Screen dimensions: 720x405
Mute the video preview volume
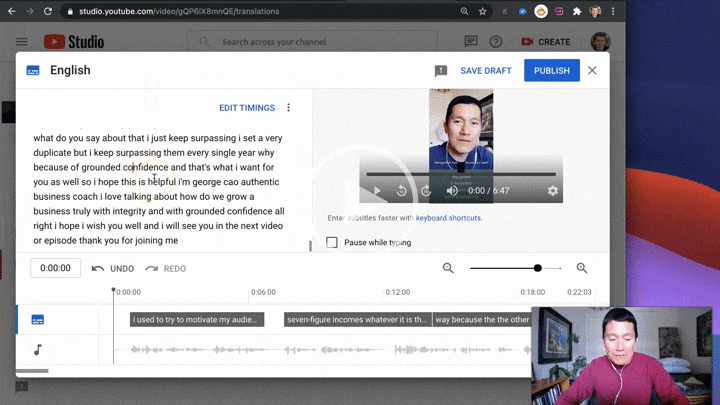[x=452, y=191]
